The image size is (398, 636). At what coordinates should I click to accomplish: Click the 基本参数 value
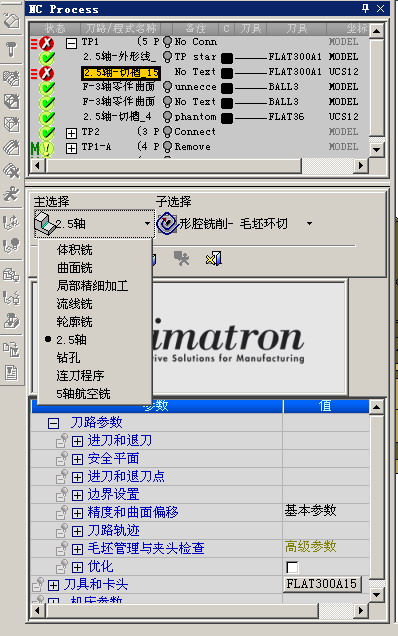click(310, 510)
